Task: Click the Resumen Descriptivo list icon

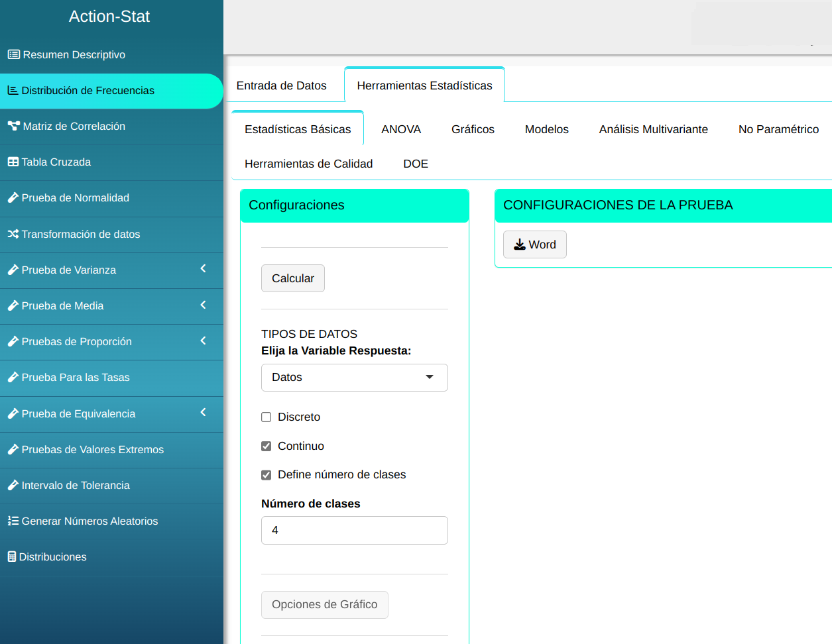Action: coord(13,54)
